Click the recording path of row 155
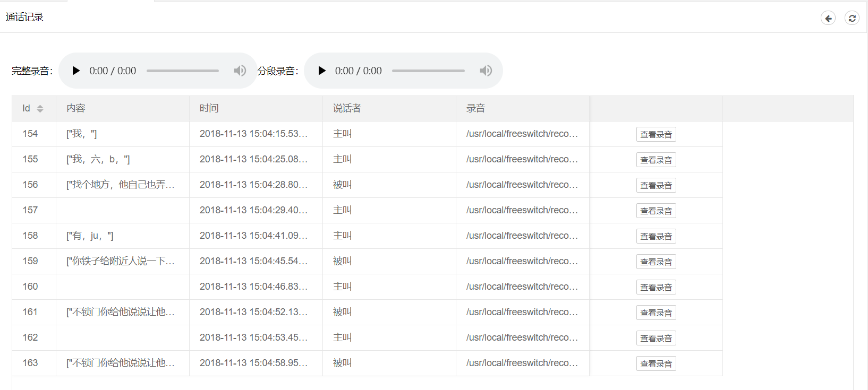The width and height of the screenshot is (868, 390). tap(522, 159)
